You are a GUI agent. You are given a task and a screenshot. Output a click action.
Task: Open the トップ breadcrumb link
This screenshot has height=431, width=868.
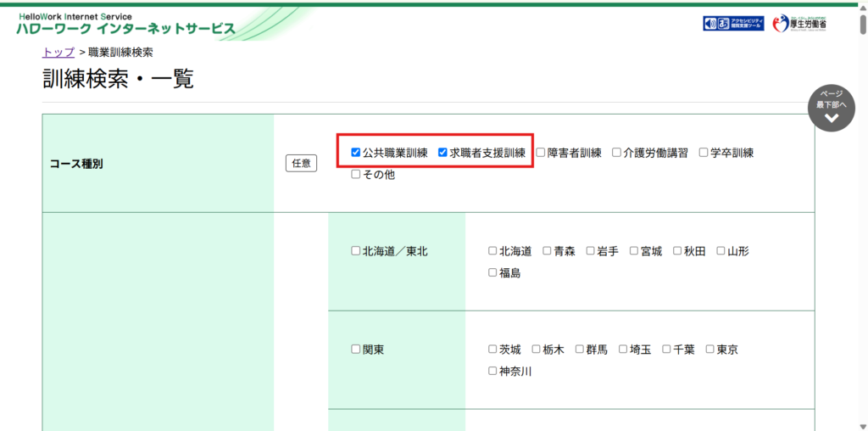pos(58,52)
